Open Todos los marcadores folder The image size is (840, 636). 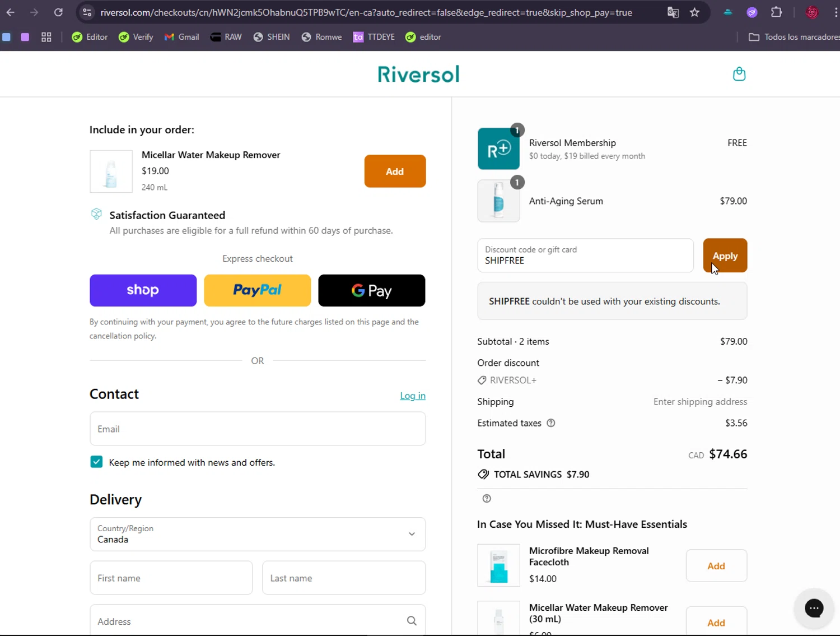794,37
